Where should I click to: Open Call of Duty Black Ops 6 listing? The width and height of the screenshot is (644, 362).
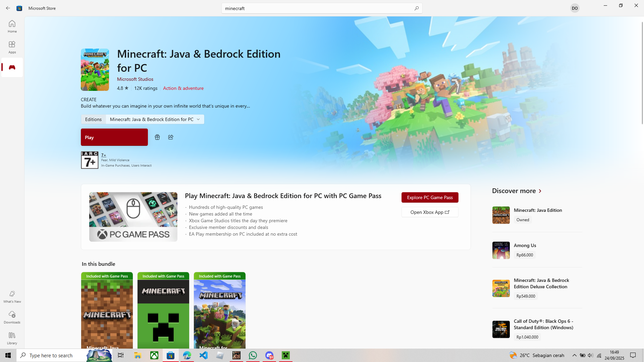pyautogui.click(x=537, y=329)
